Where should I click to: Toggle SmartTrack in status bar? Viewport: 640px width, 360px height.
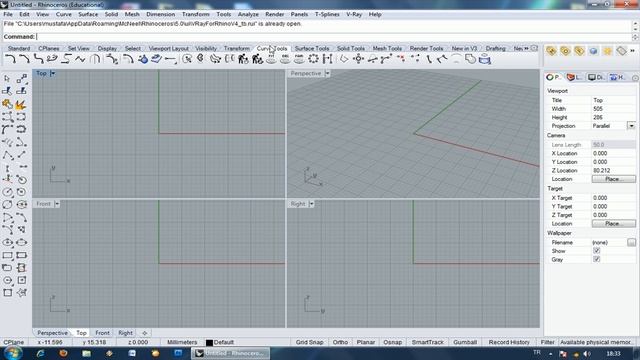[427, 342]
